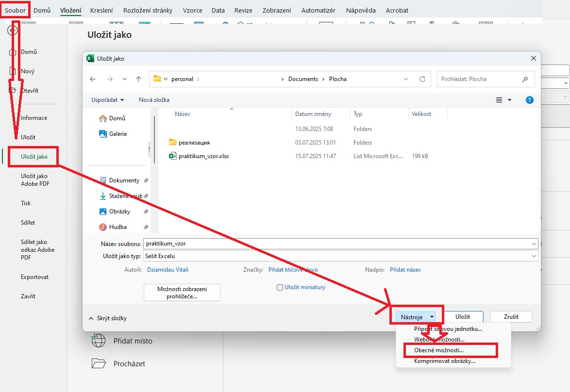The width and height of the screenshot is (570, 392).
Task: Select Komprimovat obrázky menu entry
Action: pyautogui.click(x=444, y=361)
